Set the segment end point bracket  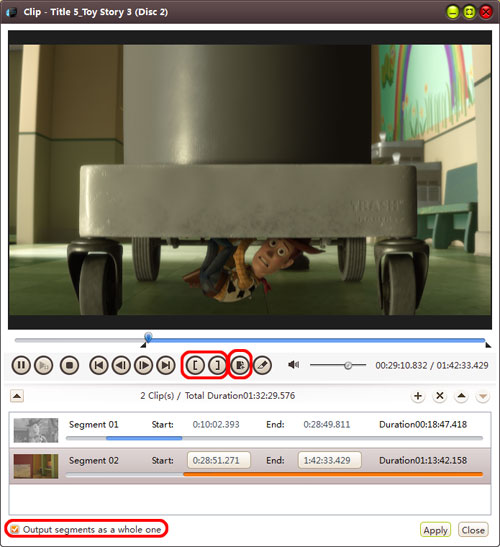(x=217, y=365)
